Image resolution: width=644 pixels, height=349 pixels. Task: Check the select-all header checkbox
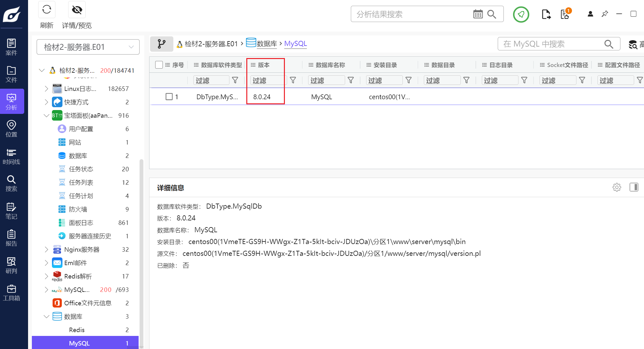pyautogui.click(x=159, y=65)
